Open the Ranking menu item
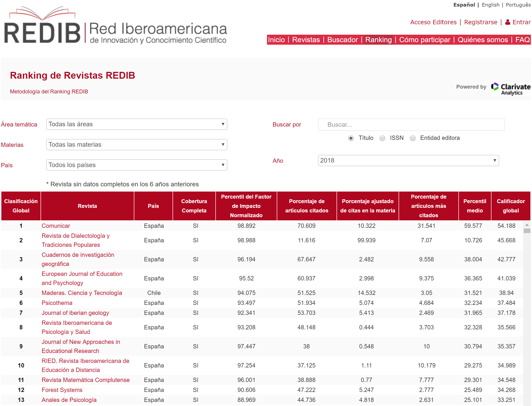The height and width of the screenshot is (406, 532). pos(378,40)
